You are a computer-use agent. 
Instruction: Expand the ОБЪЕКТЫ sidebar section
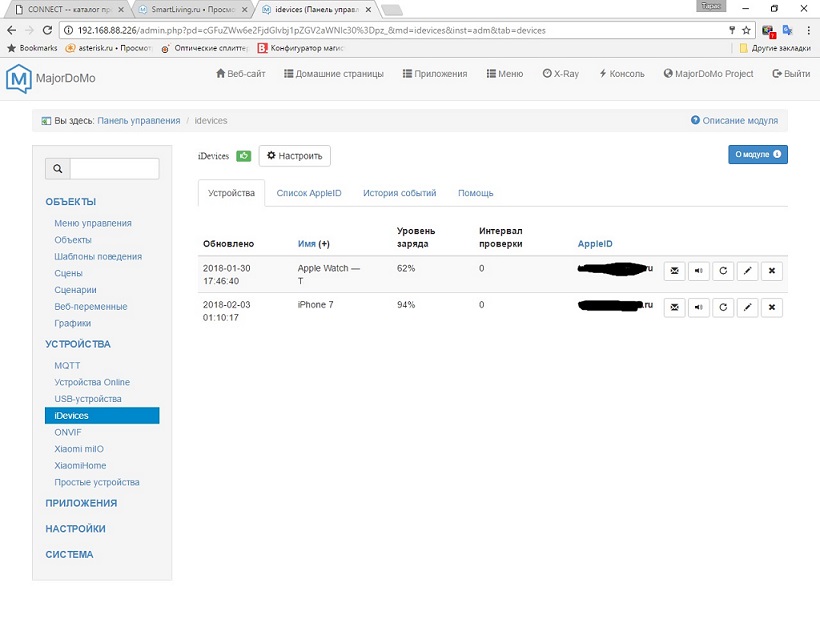coord(71,202)
